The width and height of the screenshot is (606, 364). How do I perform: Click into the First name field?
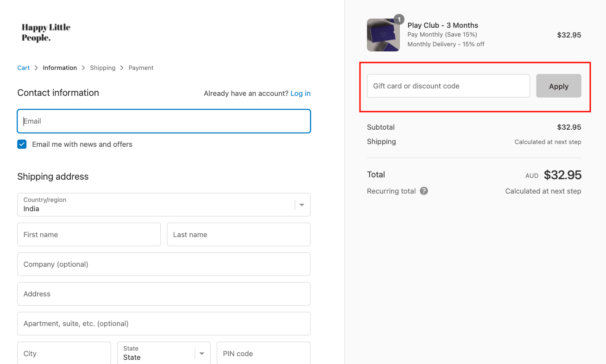coord(89,234)
